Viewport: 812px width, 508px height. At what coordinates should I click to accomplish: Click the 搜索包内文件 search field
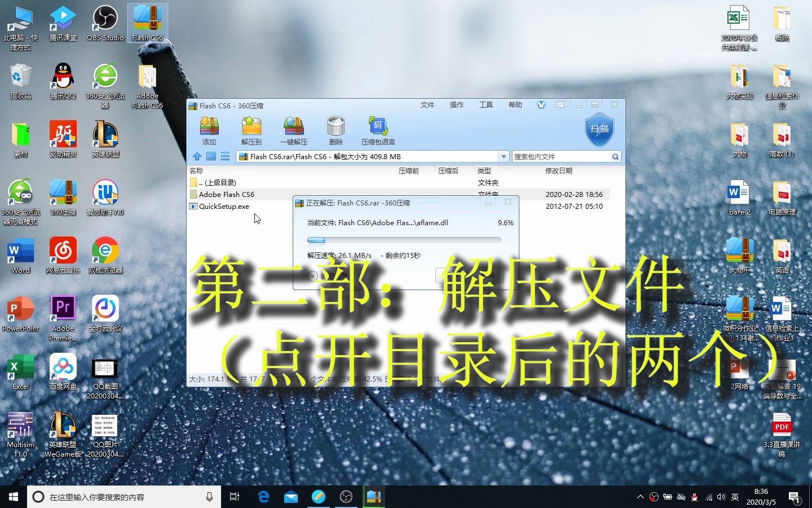click(562, 156)
